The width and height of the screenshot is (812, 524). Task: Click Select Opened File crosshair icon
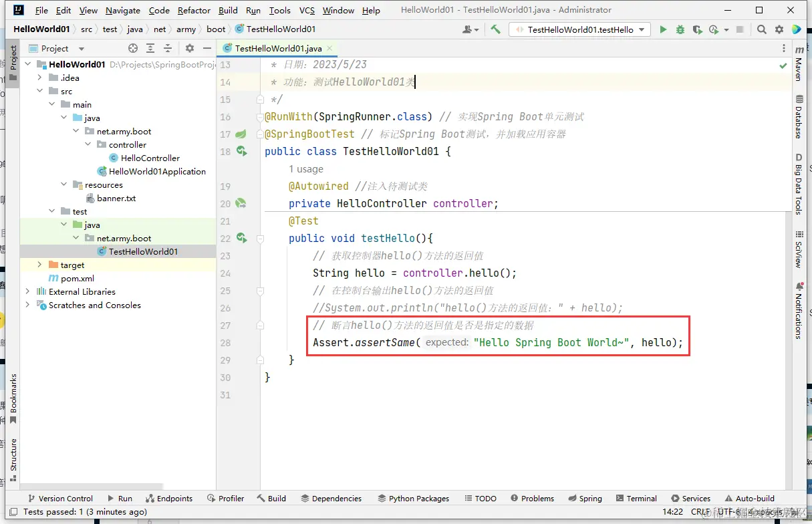[133, 48]
